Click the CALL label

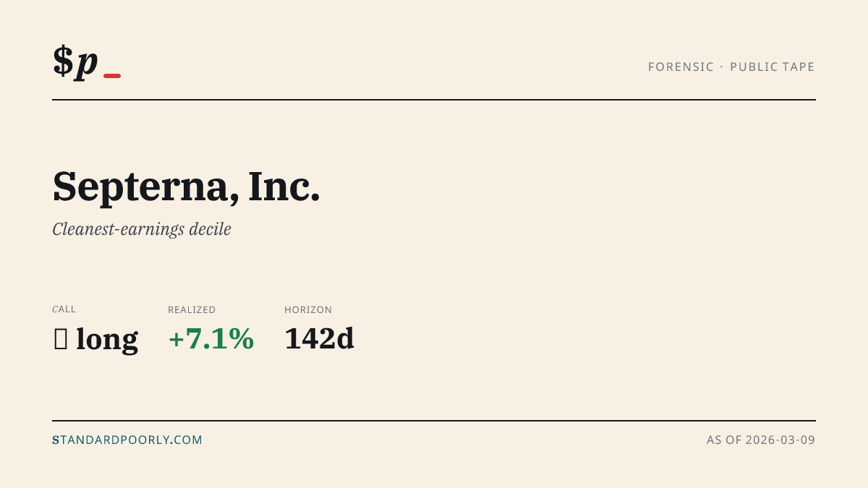click(64, 309)
